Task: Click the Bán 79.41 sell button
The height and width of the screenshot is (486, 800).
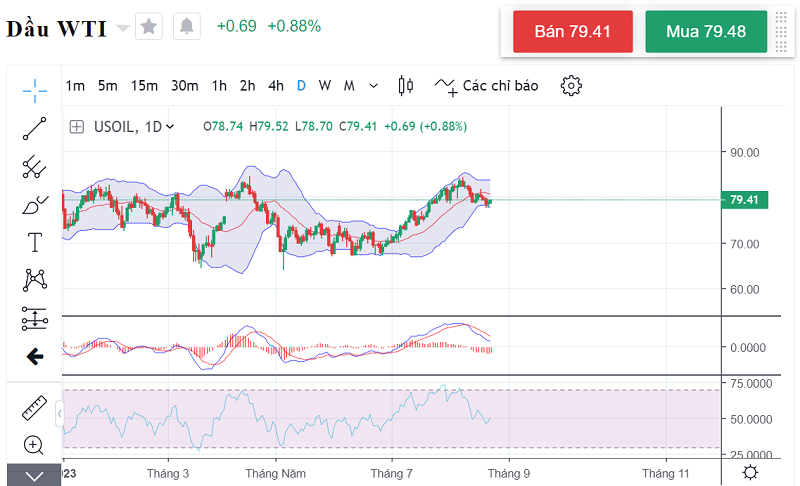Action: [572, 31]
